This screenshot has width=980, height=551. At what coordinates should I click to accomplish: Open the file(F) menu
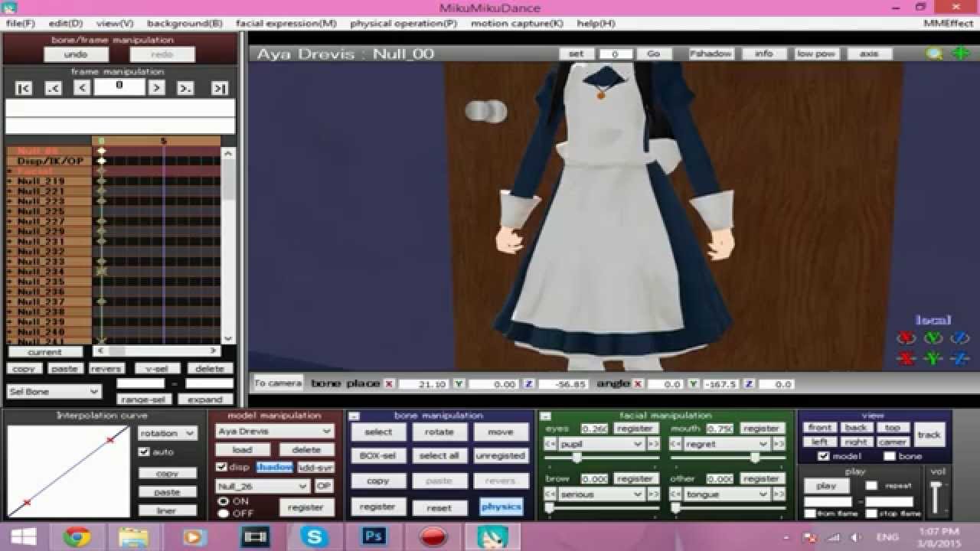pyautogui.click(x=20, y=23)
